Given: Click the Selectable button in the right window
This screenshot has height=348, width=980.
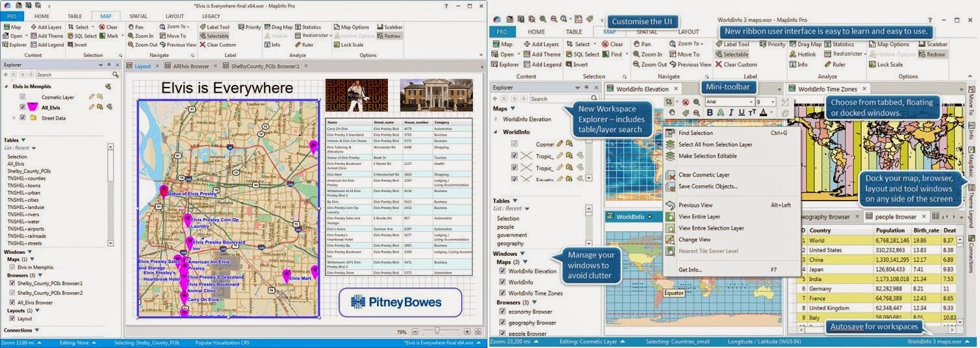Looking at the screenshot, I should (731, 55).
